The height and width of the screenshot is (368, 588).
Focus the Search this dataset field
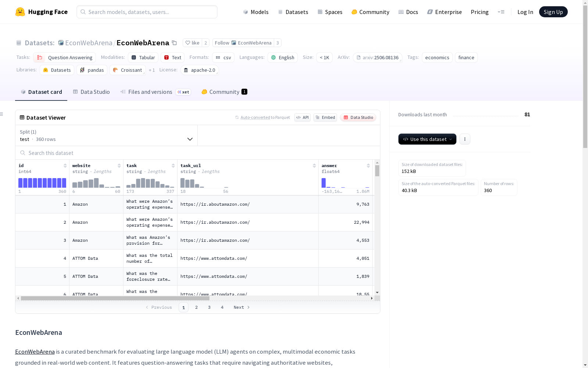pyautogui.click(x=198, y=153)
